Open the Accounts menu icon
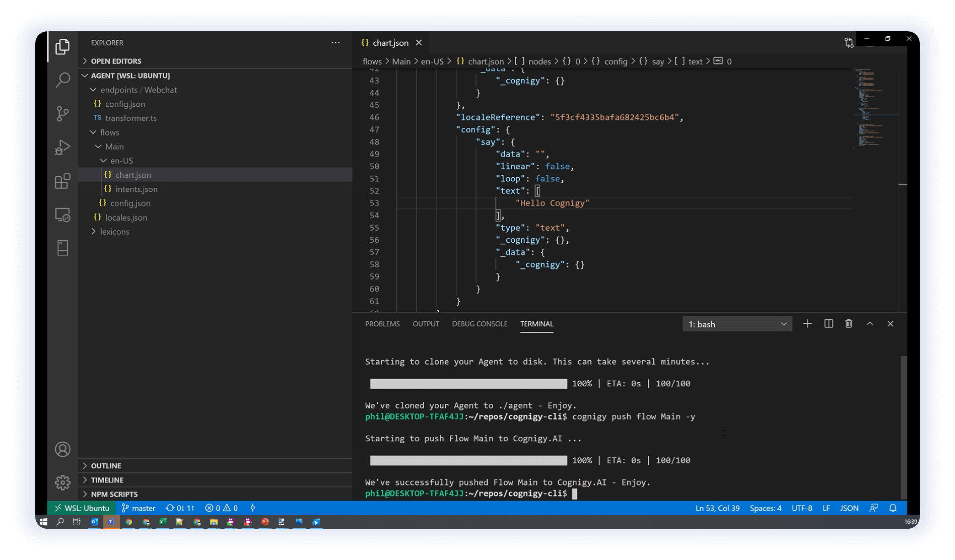The width and height of the screenshot is (955, 560). (x=62, y=449)
